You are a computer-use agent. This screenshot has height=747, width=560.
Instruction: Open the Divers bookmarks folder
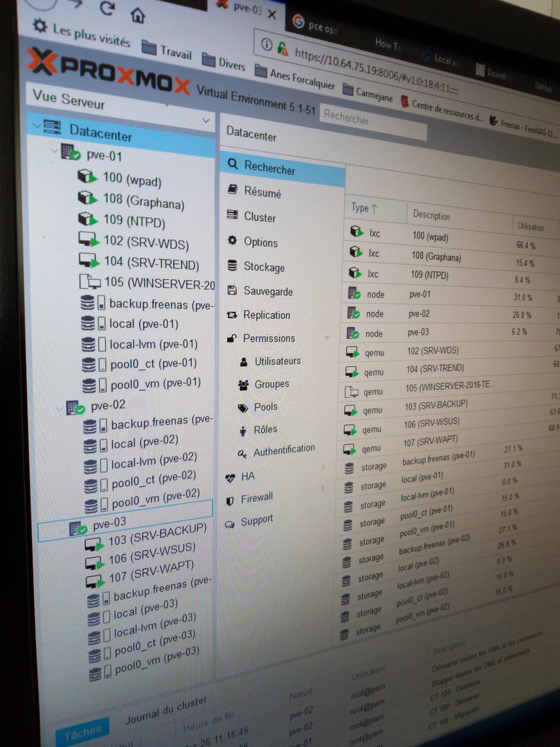[223, 62]
